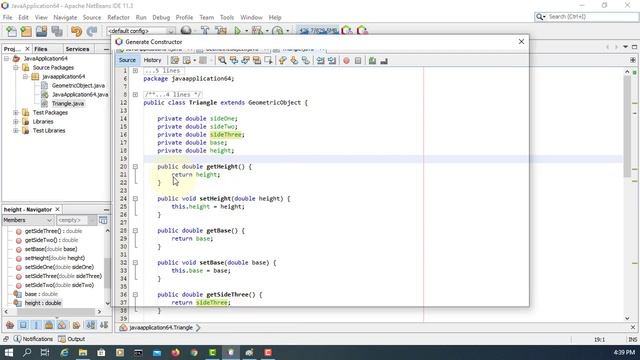Open the Members dropdown in Navigator

coord(28,220)
